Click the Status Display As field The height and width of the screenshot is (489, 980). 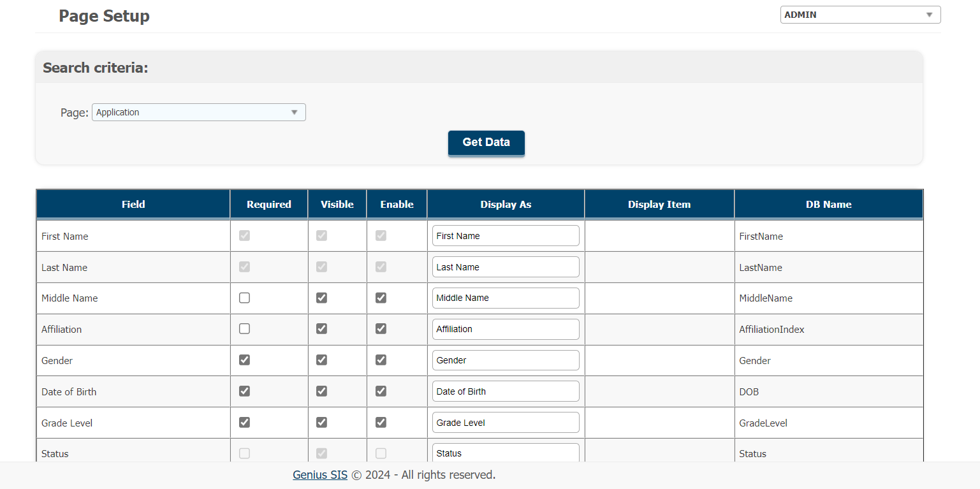[x=506, y=453]
